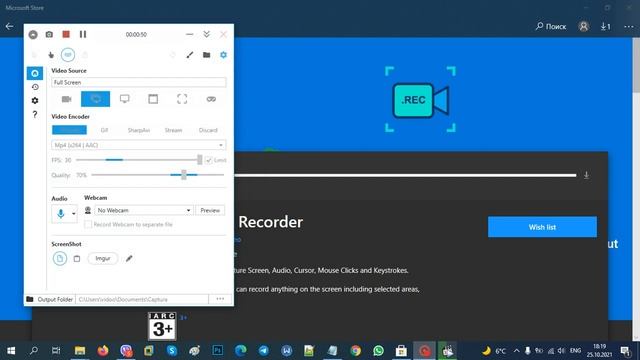Click the store download progress bar
Image resolution: width=640 pixels, height=360 pixels.
[x=405, y=175]
